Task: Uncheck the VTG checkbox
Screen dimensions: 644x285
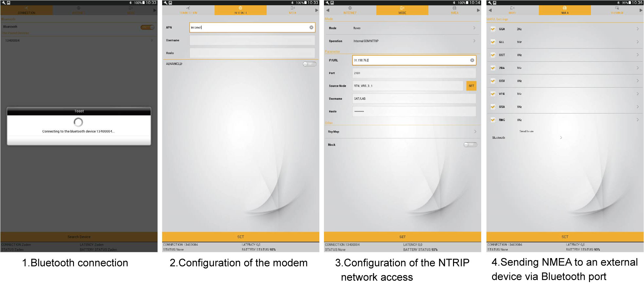Action: 493,94
